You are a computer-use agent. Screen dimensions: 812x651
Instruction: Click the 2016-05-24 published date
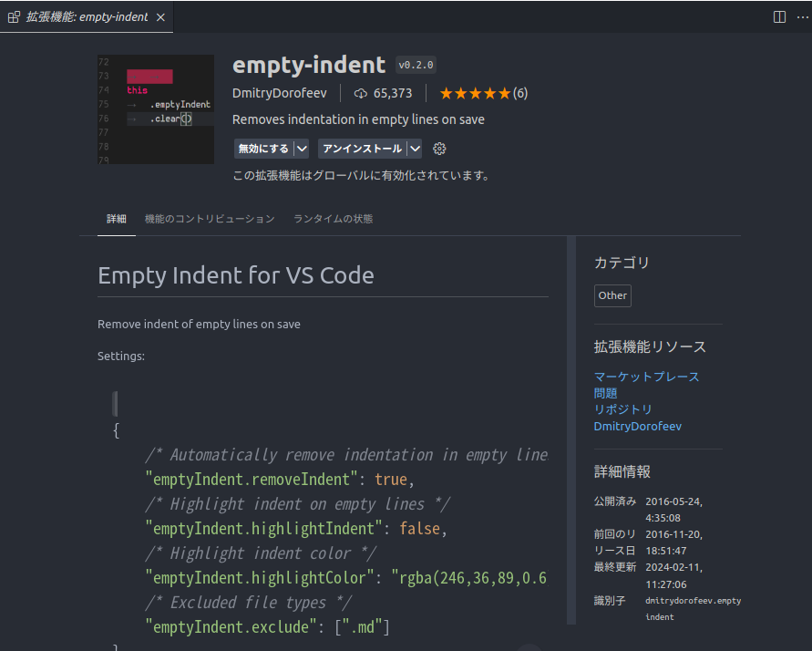point(673,510)
